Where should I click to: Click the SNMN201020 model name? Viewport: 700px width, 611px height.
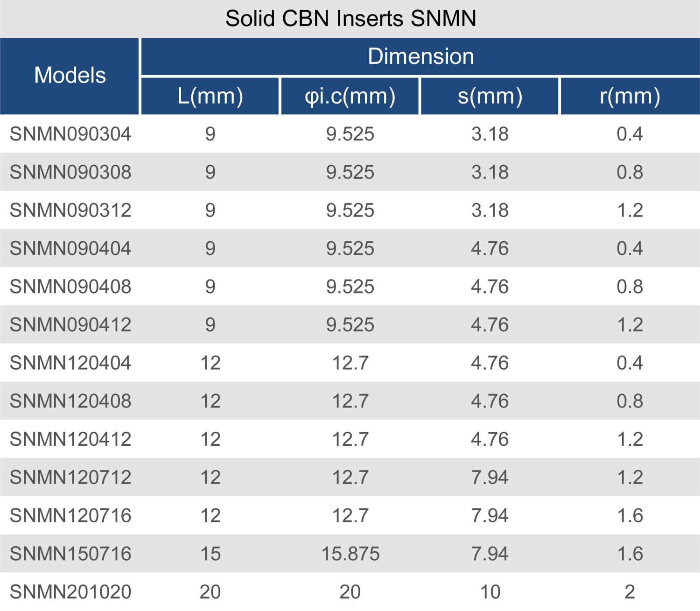(70, 592)
